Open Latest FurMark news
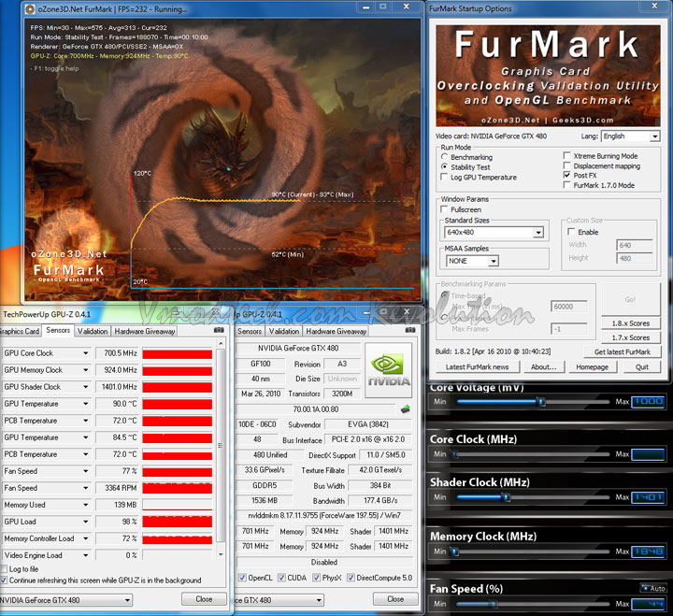This screenshot has width=673, height=616. pos(477,367)
